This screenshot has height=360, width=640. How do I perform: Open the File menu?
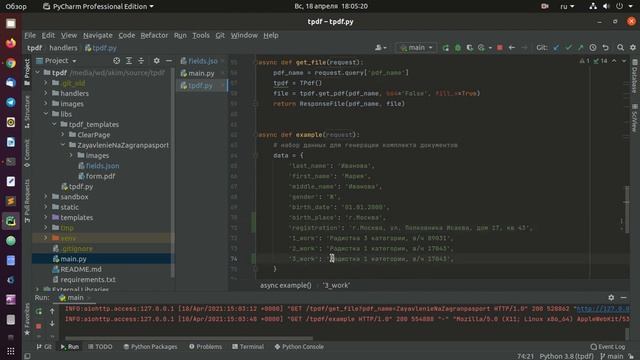coord(30,36)
